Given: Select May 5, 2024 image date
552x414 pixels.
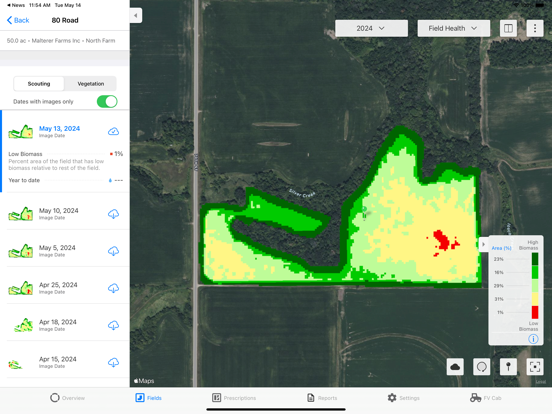Looking at the screenshot, I should tap(57, 248).
